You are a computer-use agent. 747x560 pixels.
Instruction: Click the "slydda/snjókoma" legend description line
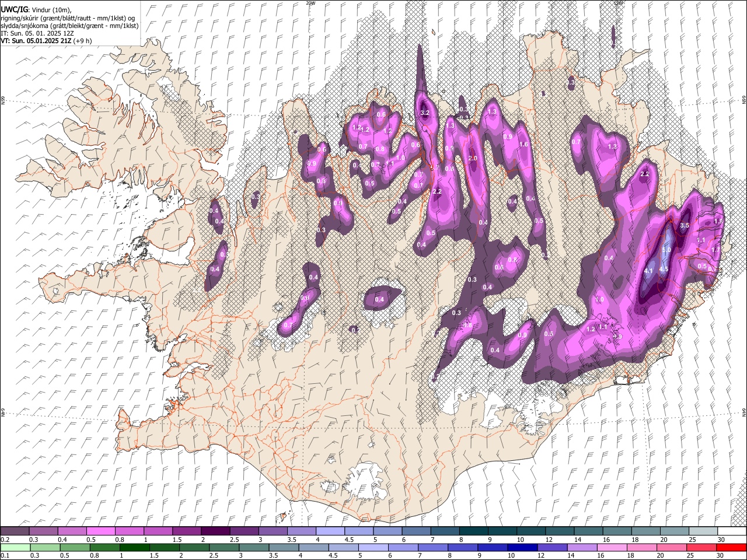(69, 26)
